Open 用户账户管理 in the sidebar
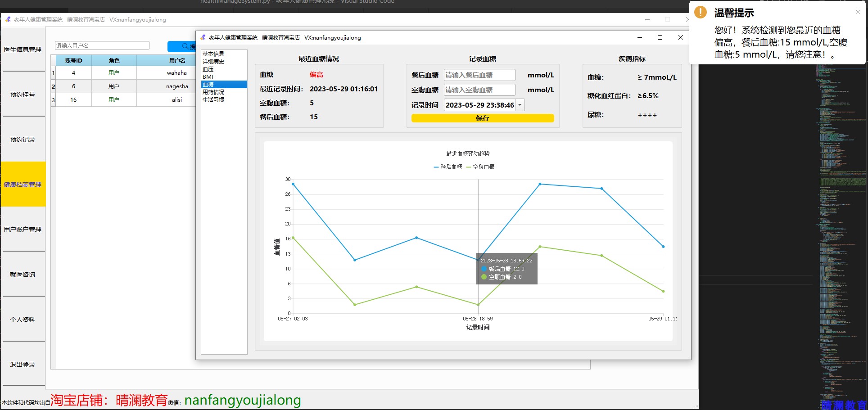 pos(23,230)
